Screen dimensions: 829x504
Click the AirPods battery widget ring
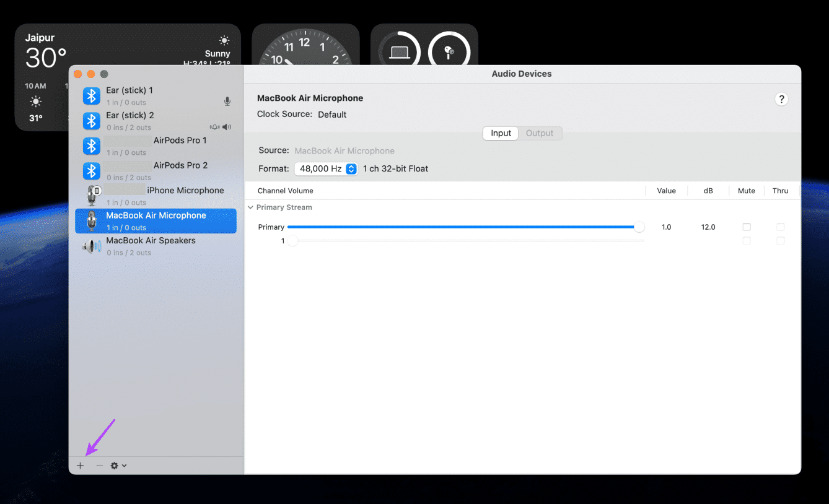click(449, 52)
